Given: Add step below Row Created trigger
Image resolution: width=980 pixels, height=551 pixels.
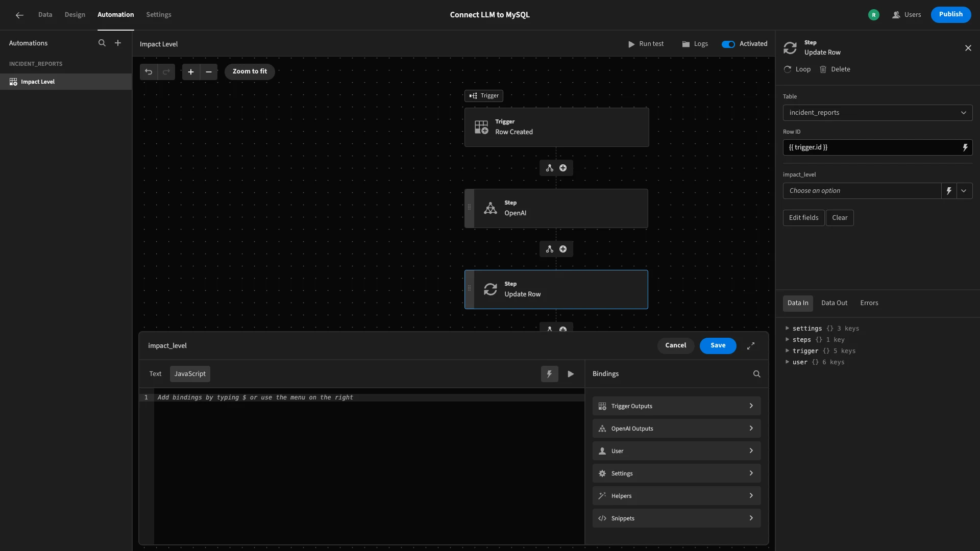Looking at the screenshot, I should click(x=563, y=168).
